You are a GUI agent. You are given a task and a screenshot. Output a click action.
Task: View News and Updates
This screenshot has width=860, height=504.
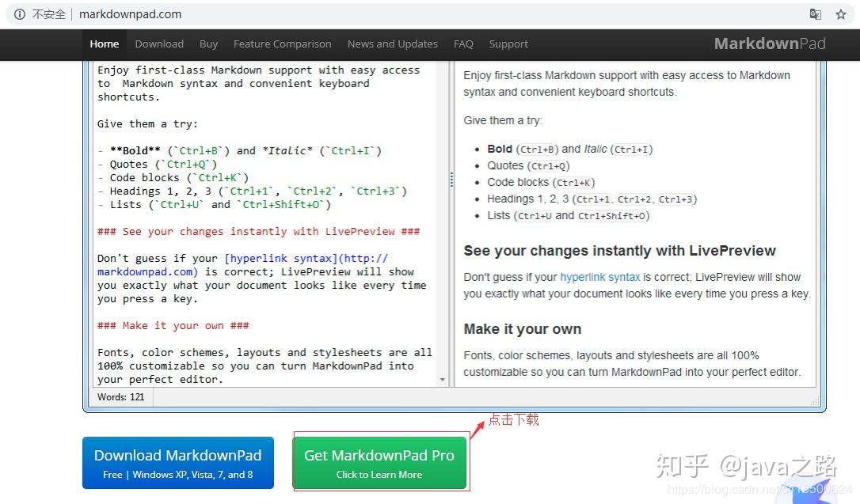(392, 44)
